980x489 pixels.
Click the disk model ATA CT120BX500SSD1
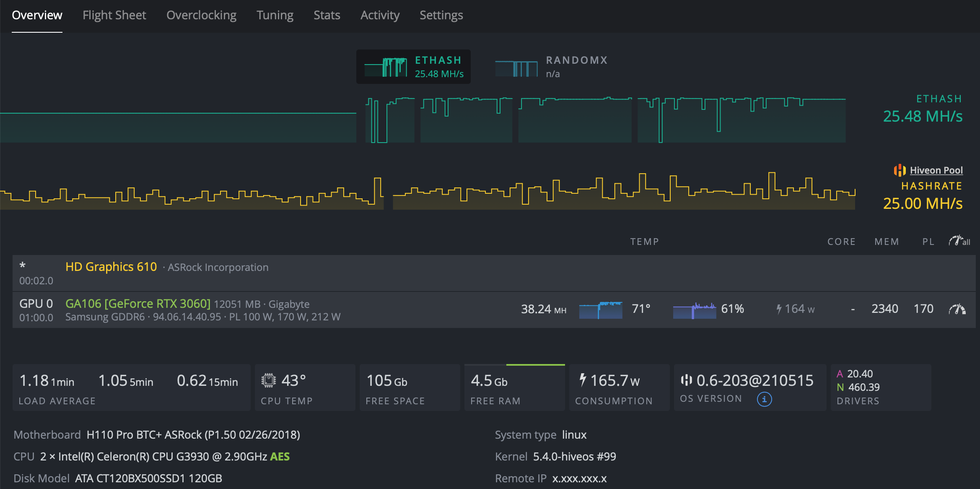(x=148, y=479)
